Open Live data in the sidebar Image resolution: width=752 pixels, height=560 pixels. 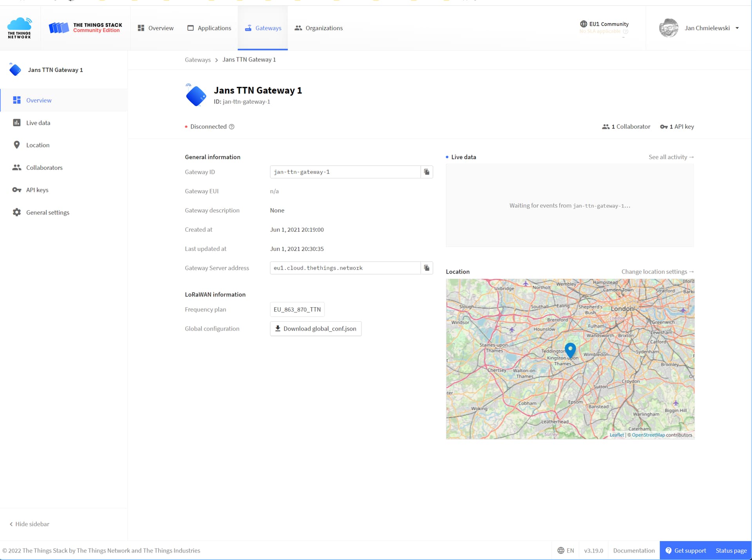click(x=64, y=122)
